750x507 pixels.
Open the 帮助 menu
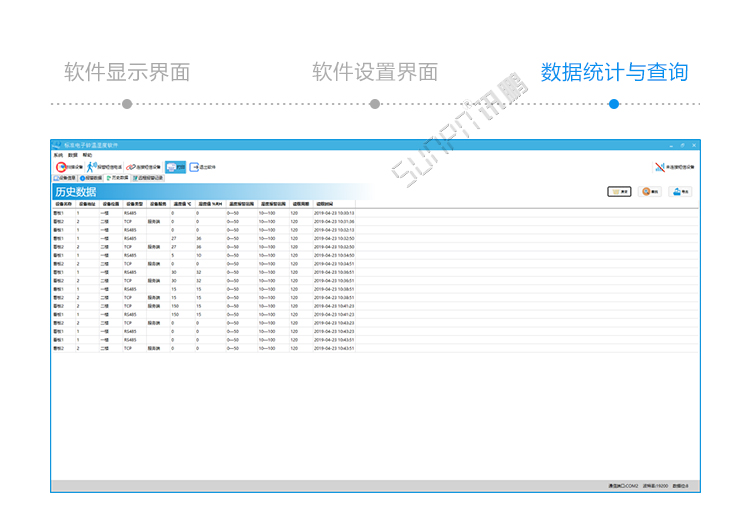pyautogui.click(x=87, y=155)
